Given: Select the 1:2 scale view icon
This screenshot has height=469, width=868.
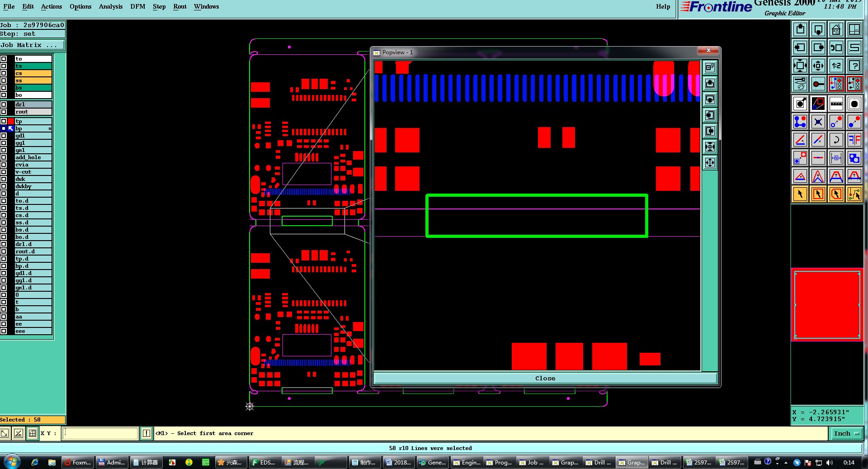Looking at the screenshot, I should click(836, 66).
